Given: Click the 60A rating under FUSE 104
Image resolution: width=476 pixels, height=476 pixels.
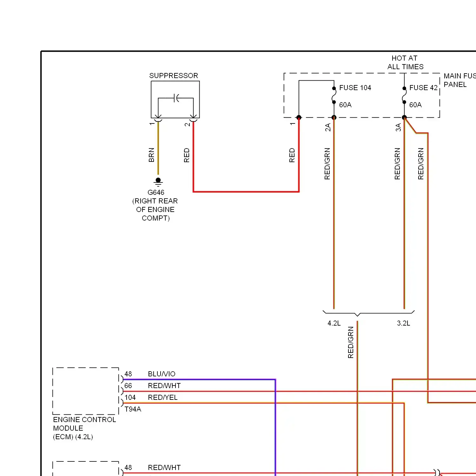Looking at the screenshot, I should (x=345, y=105).
